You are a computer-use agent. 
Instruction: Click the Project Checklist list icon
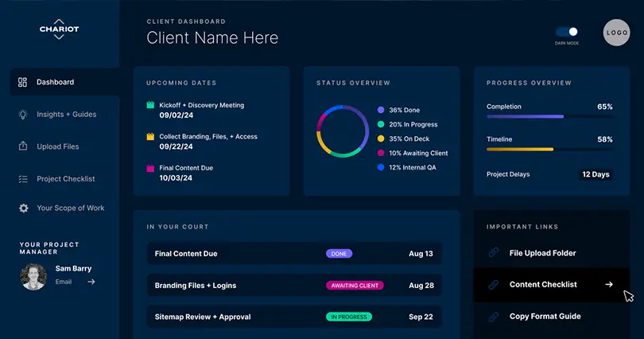pos(23,179)
